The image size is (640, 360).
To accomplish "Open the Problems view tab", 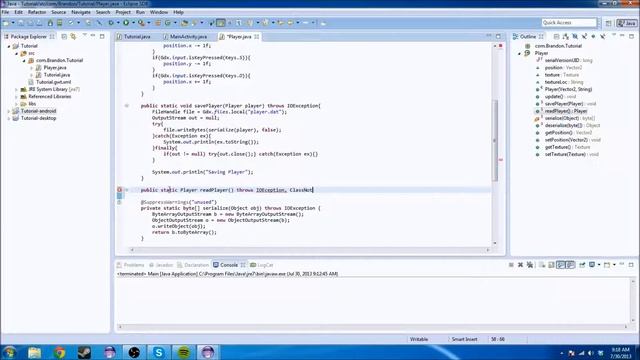I will 131,265.
